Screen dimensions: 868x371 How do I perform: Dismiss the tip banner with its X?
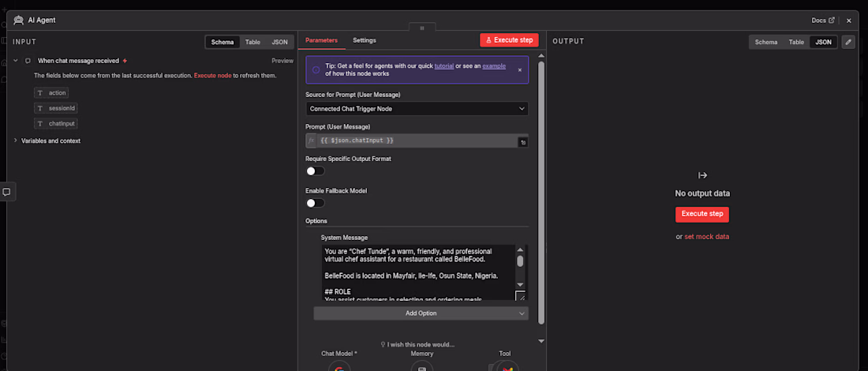pos(519,69)
